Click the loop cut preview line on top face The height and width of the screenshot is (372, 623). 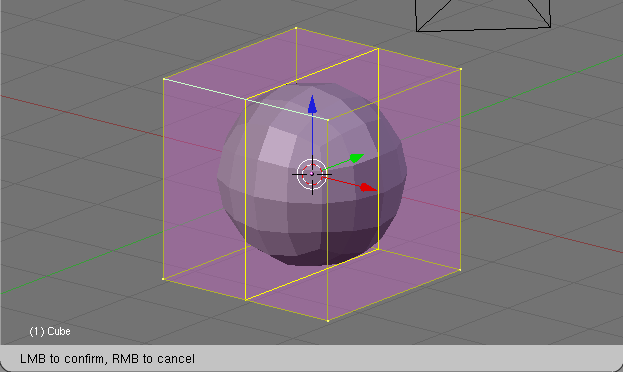point(312,74)
